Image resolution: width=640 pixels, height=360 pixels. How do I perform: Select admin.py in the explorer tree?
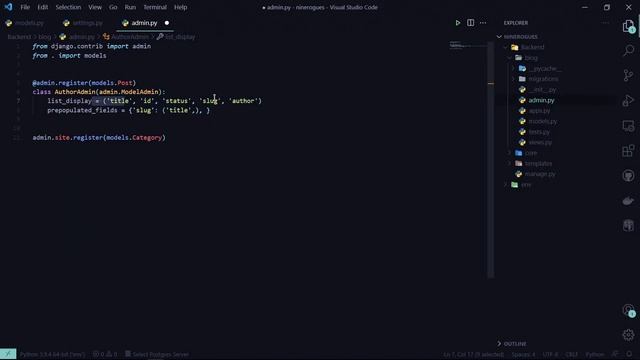click(x=541, y=100)
